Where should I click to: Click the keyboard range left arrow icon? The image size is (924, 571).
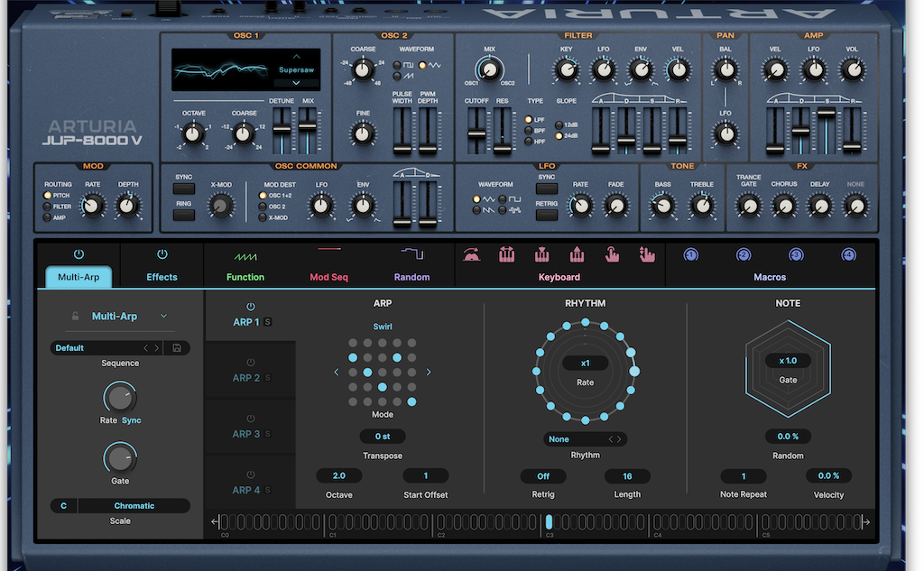(216, 521)
